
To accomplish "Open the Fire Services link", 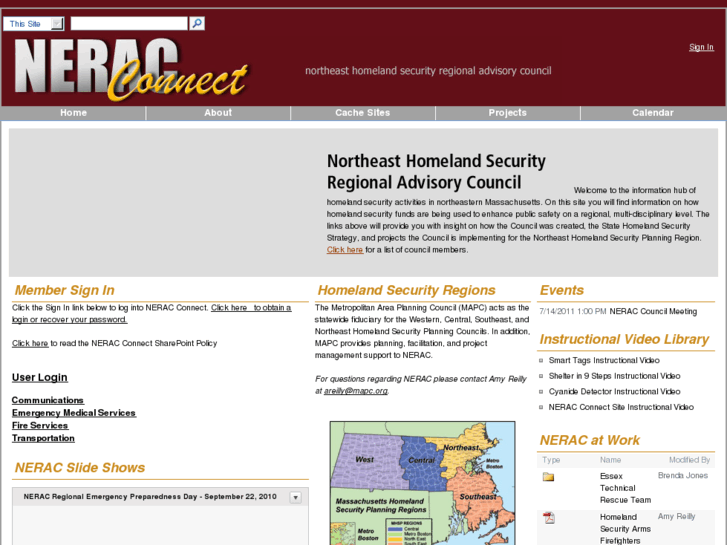I will coord(40,425).
